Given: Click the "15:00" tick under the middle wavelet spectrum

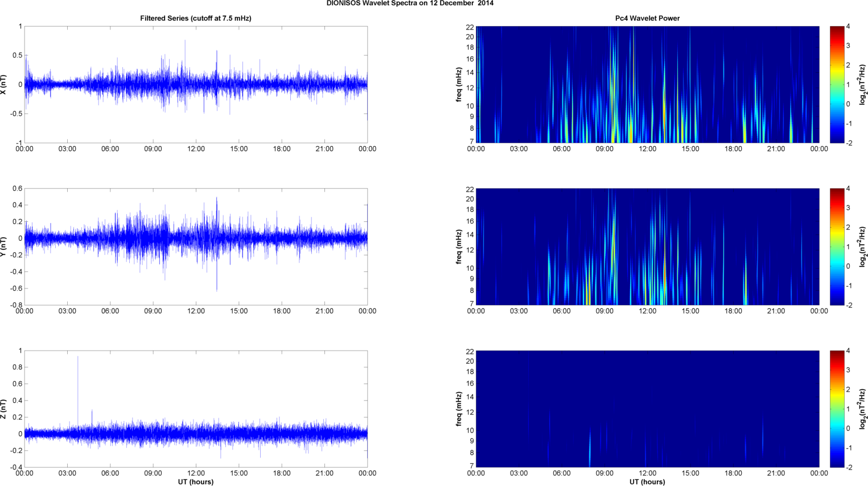Looking at the screenshot, I should (x=690, y=311).
